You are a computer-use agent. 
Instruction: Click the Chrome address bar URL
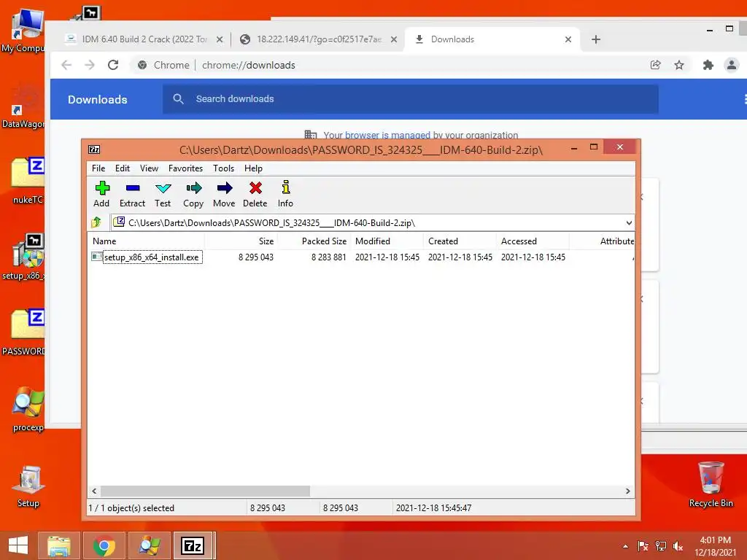(248, 65)
